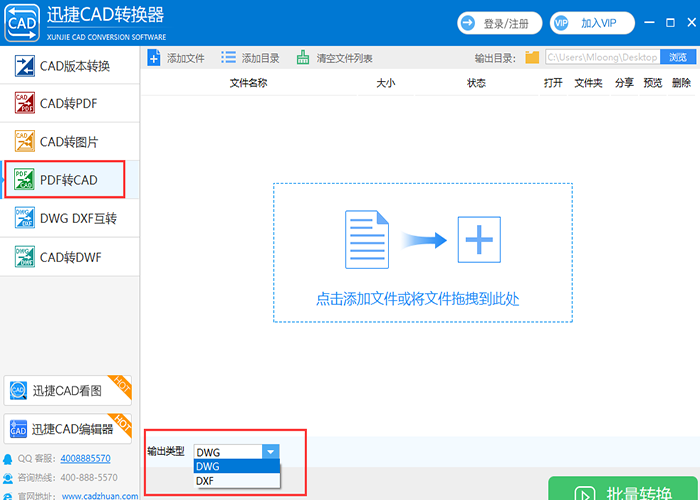The height and width of the screenshot is (500, 700).
Task: Click 文件名称 column header
Action: (x=249, y=83)
